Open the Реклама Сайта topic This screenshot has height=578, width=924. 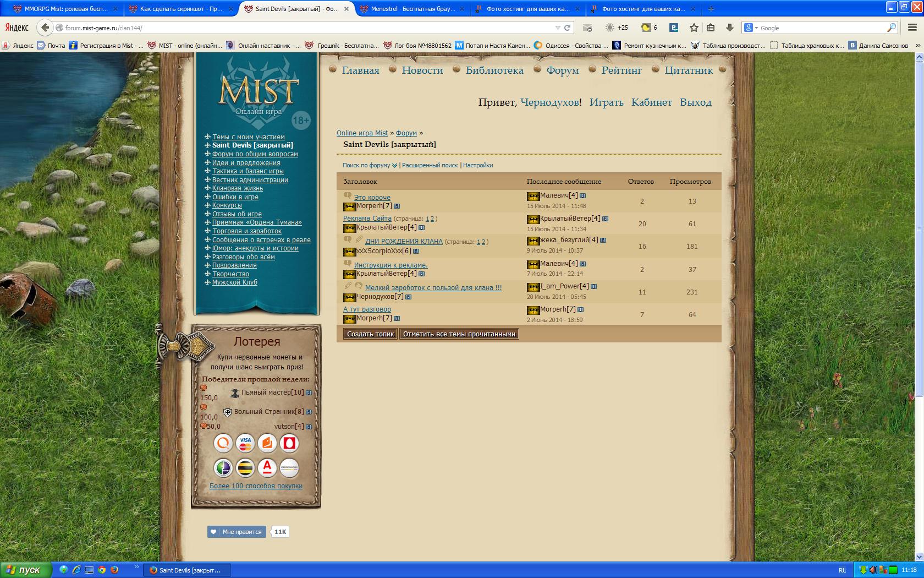[x=367, y=219]
